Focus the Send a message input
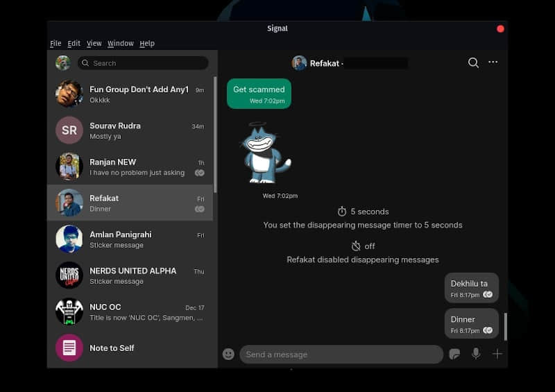555x392 pixels. pos(340,355)
